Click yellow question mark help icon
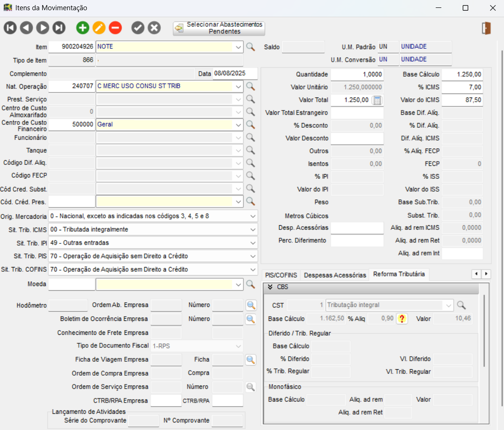The image size is (504, 430). pos(402,319)
